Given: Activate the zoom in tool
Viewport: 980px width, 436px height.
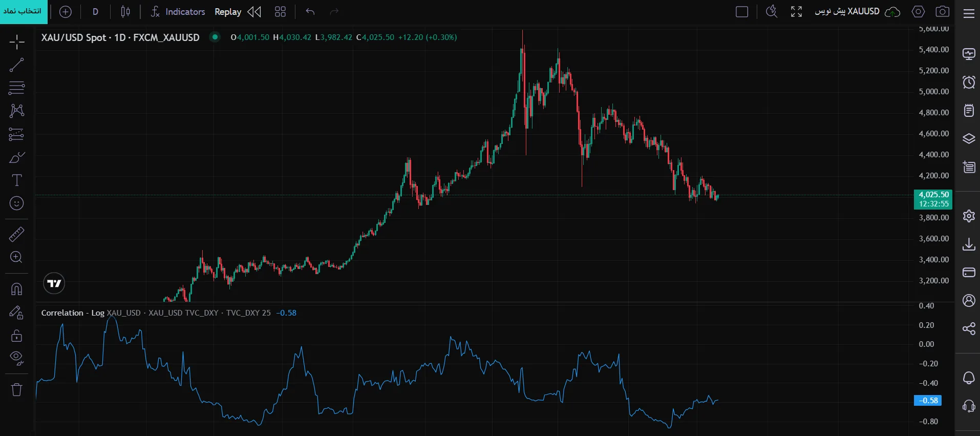Looking at the screenshot, I should 16,257.
